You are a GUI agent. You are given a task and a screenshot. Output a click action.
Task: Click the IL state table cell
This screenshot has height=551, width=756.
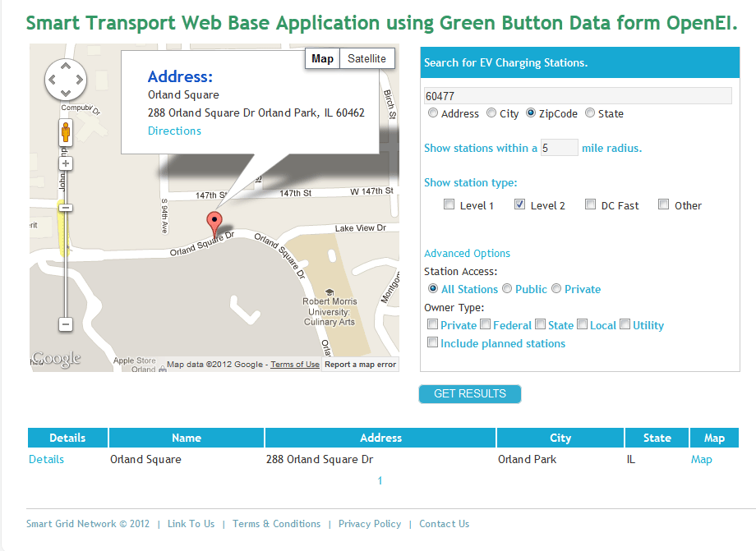coord(630,460)
